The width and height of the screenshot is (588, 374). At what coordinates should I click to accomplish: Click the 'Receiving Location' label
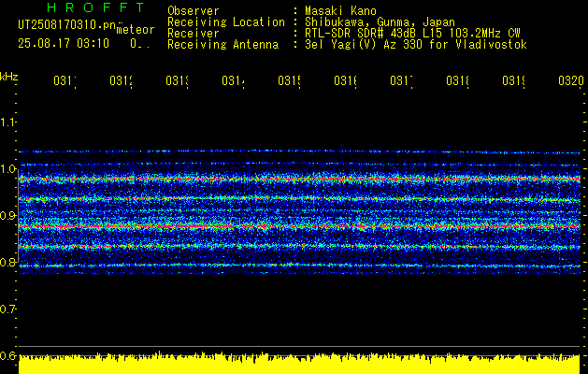click(x=226, y=22)
